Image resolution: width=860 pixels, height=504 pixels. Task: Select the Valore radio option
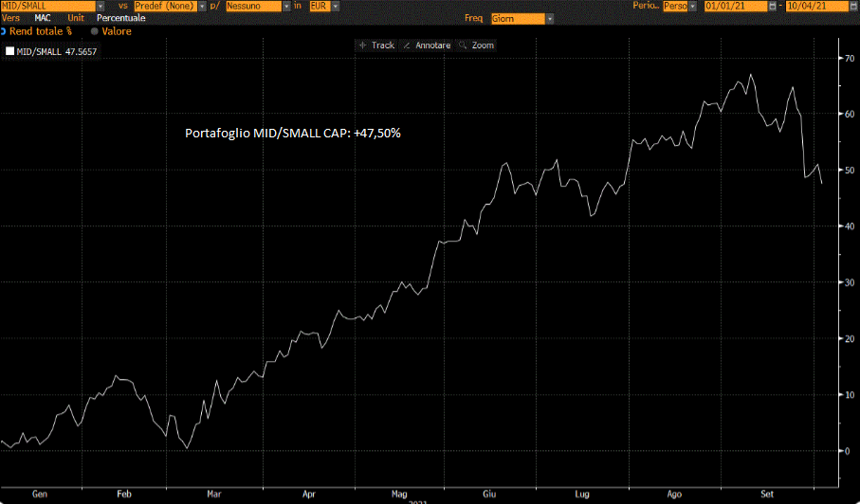click(x=95, y=31)
